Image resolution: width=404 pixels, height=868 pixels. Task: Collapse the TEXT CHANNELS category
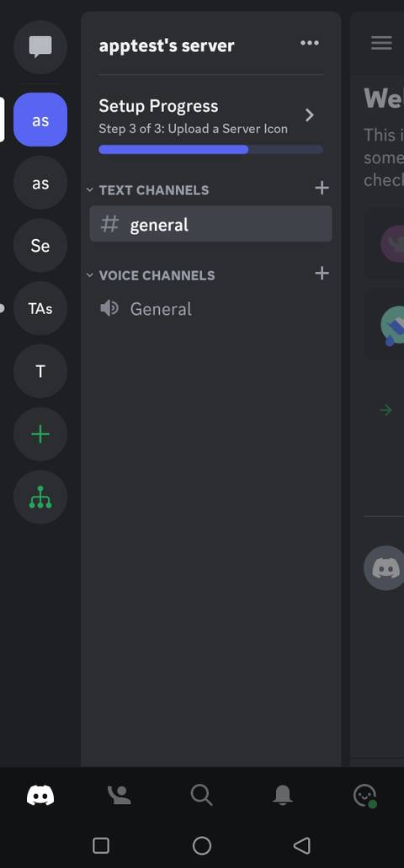148,190
